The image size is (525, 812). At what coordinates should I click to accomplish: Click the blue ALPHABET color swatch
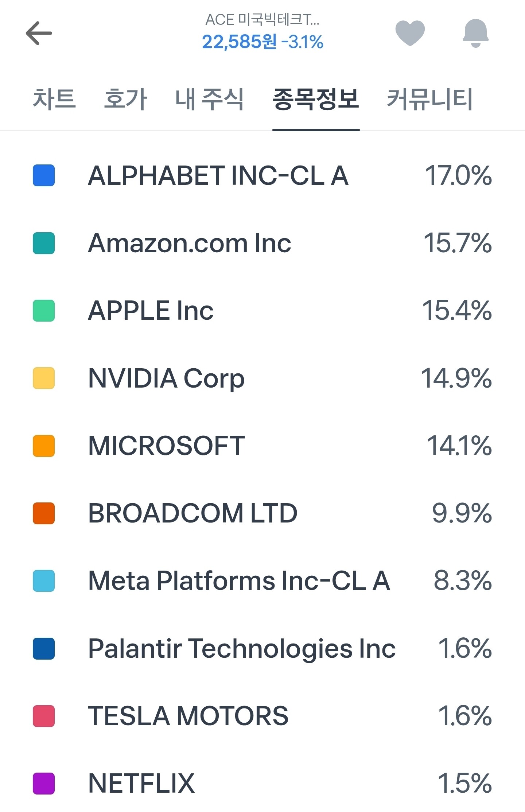tap(44, 175)
